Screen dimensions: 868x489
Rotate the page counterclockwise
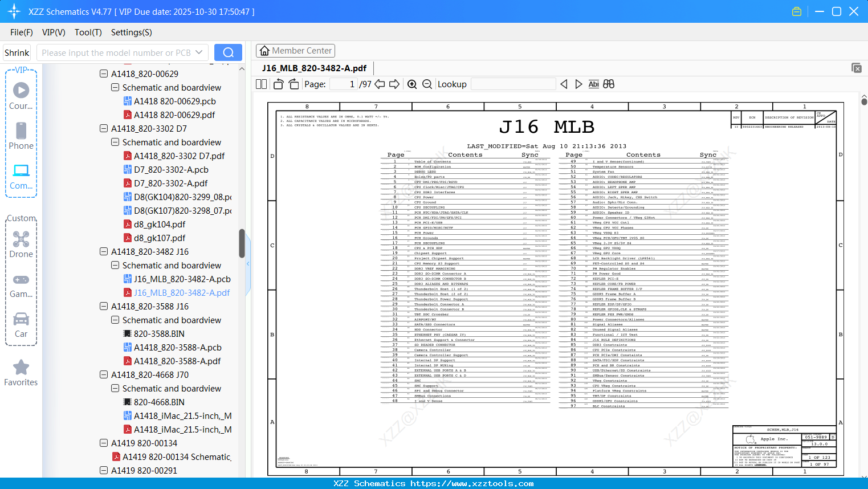(x=279, y=84)
